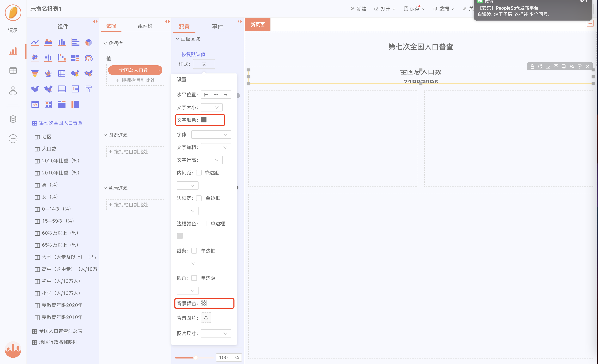Open the hierarchy icon in left sidebar
Screen dimensions: 598x364
click(x=13, y=90)
